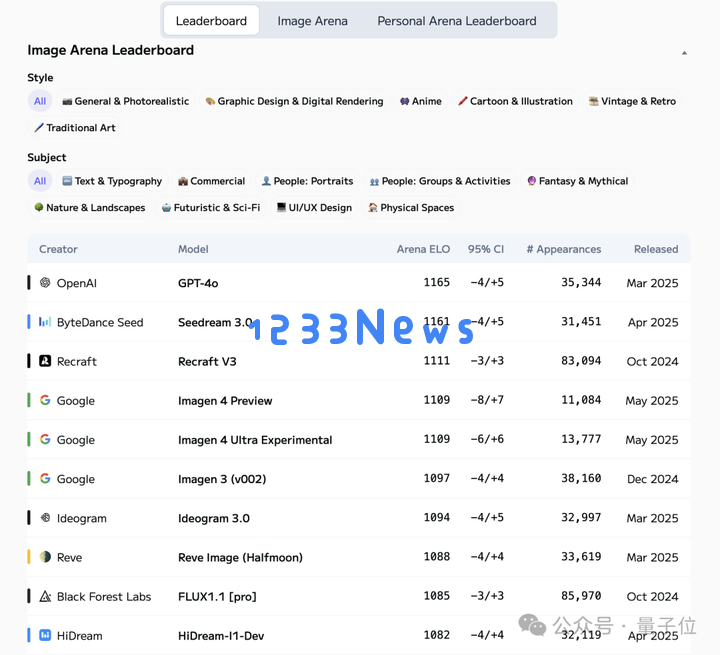Viewport: 720px width, 655px height.
Task: Click the Ideogram logo icon
Action: tap(45, 518)
